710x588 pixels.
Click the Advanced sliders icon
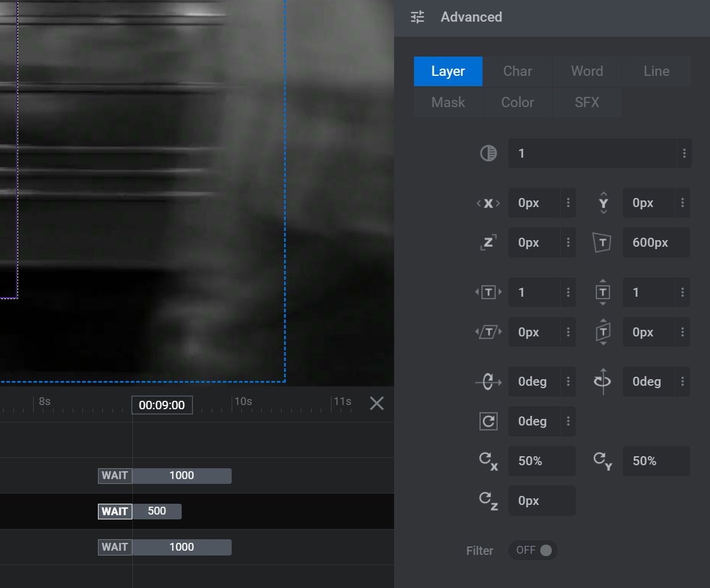tap(417, 17)
